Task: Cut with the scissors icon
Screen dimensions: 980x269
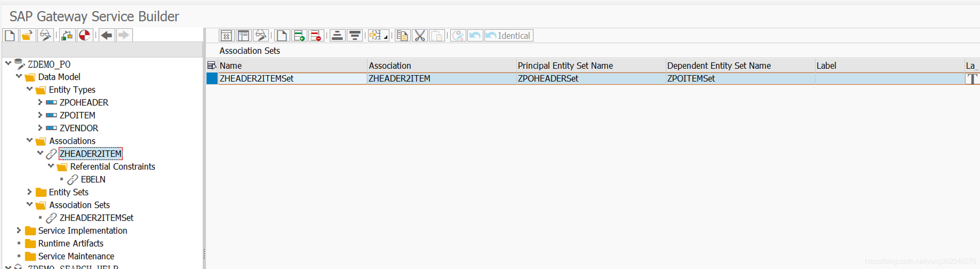Action: pos(420,35)
